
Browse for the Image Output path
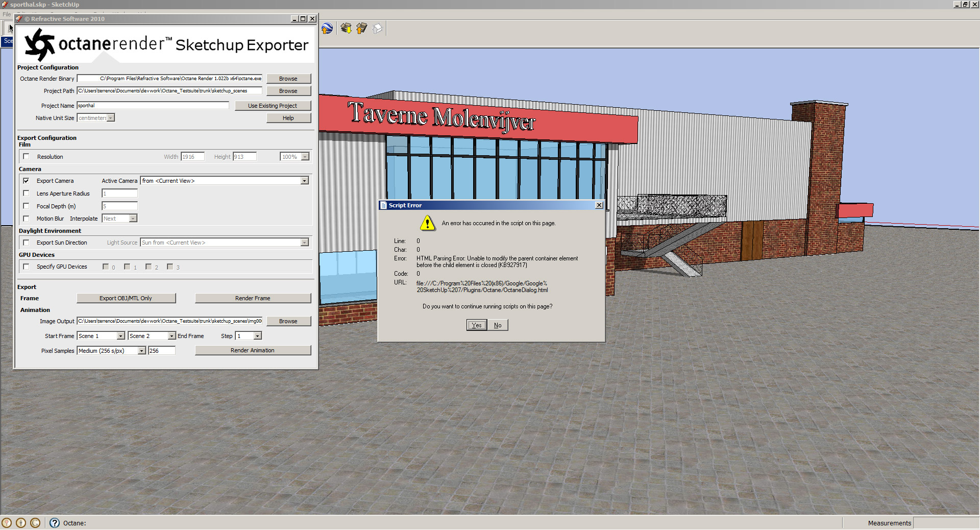tap(288, 321)
